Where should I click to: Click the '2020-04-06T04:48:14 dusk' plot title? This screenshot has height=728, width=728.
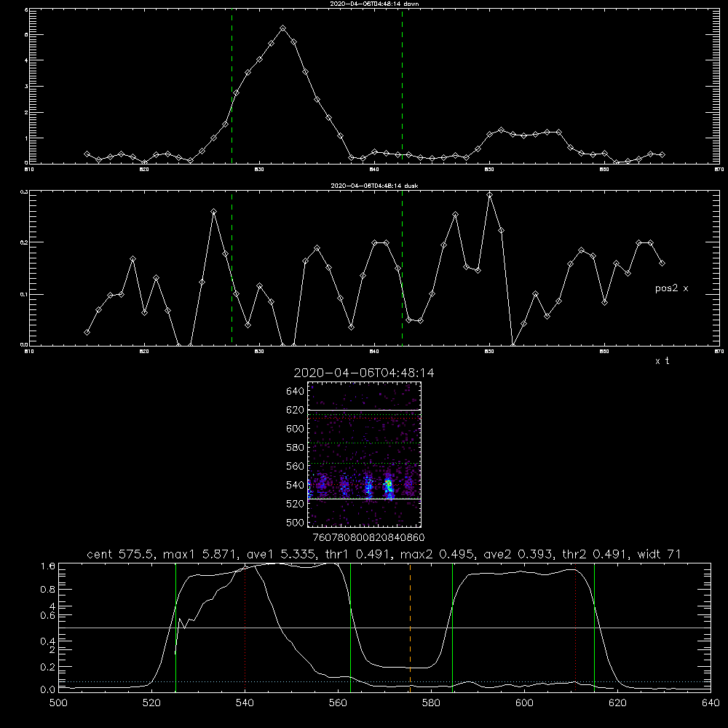coord(374,186)
